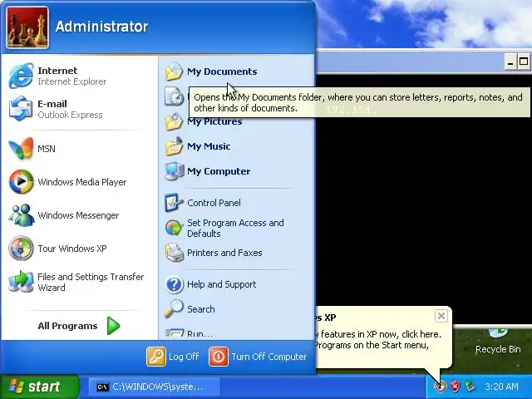This screenshot has height=399, width=532.
Task: Click the 3:20 AM taskbar clock
Action: pos(501,387)
